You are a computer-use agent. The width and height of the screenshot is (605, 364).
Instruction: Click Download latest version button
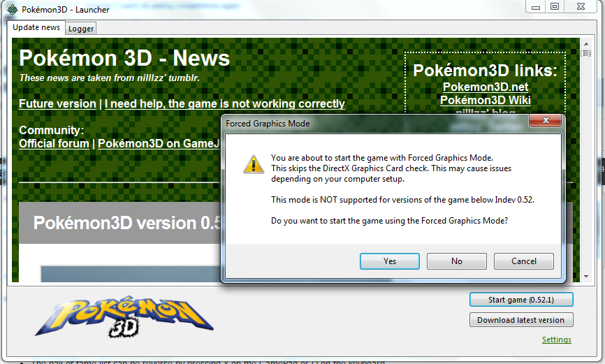pos(521,320)
